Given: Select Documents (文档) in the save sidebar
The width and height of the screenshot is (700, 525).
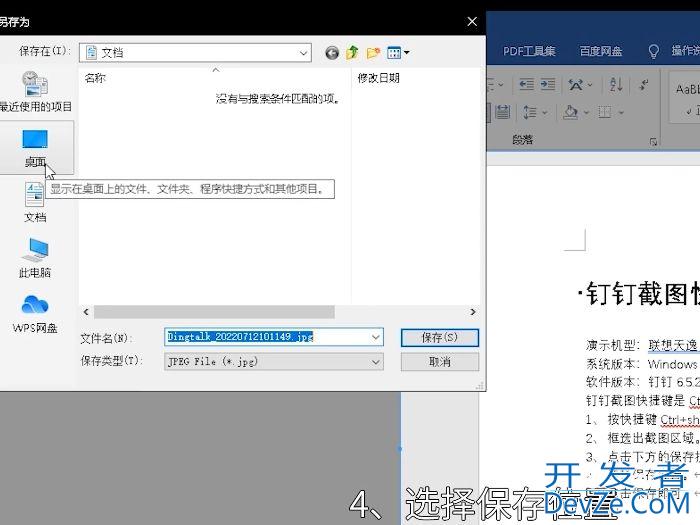Looking at the screenshot, I should point(35,203).
